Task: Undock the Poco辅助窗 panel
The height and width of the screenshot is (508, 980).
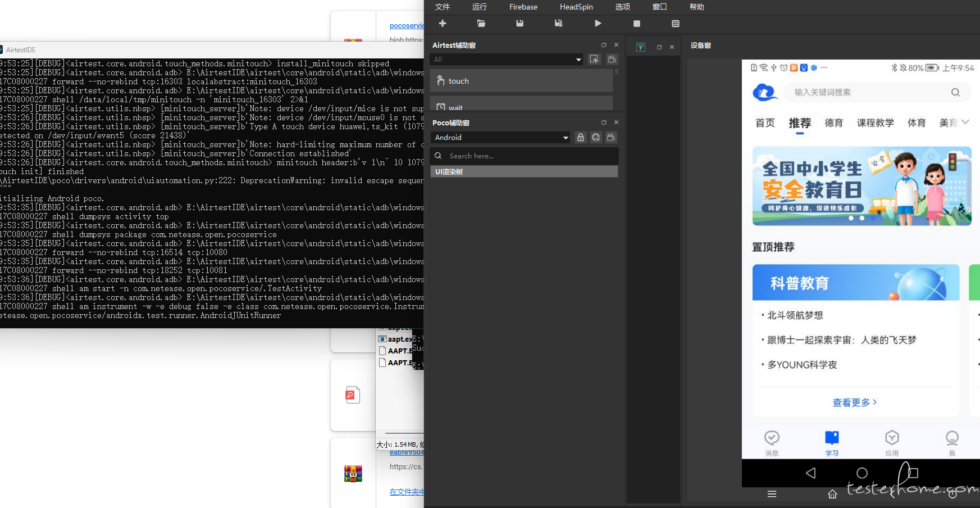Action: point(604,123)
